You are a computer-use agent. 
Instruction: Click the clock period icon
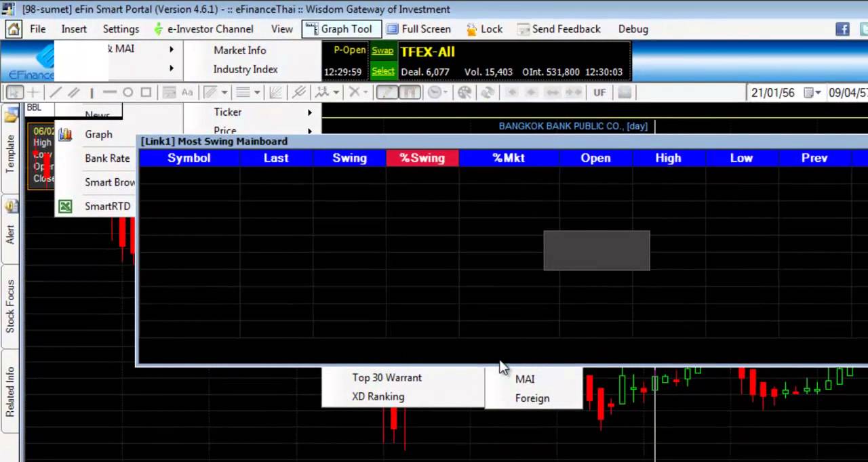[x=434, y=93]
